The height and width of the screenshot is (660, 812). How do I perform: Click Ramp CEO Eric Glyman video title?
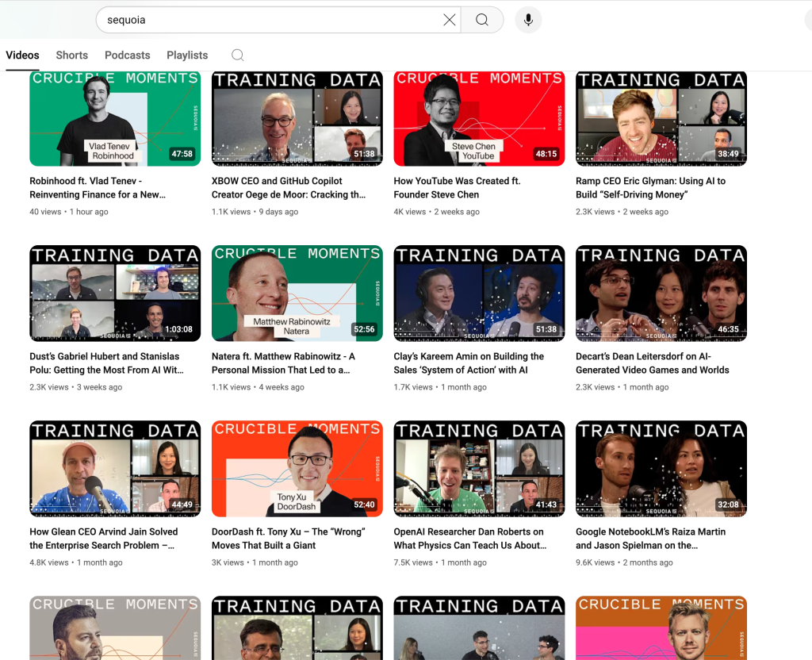[650, 188]
